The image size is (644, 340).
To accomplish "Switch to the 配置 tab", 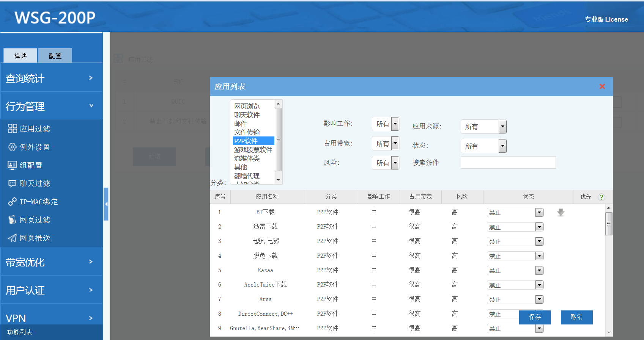I will [55, 56].
